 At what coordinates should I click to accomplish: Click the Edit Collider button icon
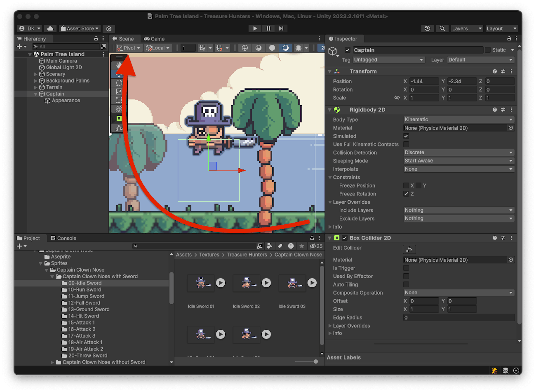tap(409, 249)
